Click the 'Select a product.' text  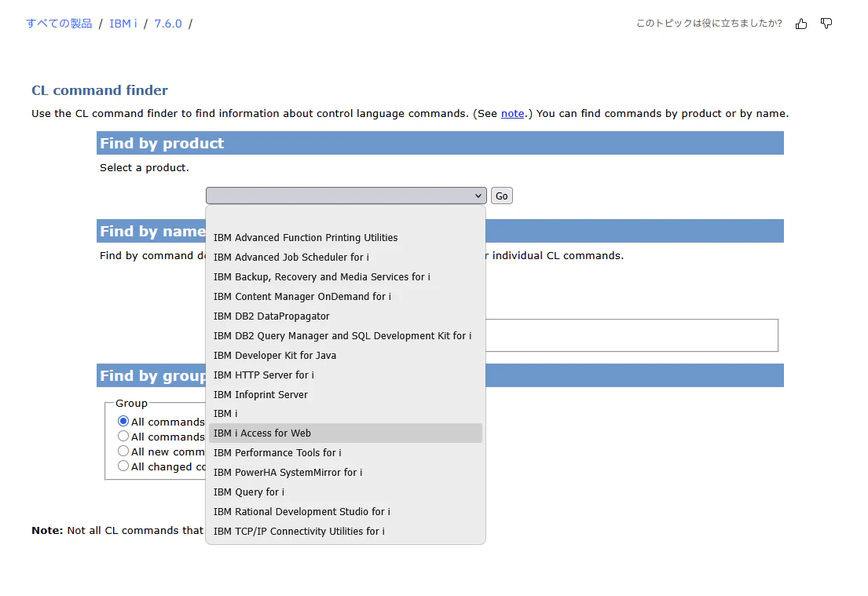click(x=145, y=168)
